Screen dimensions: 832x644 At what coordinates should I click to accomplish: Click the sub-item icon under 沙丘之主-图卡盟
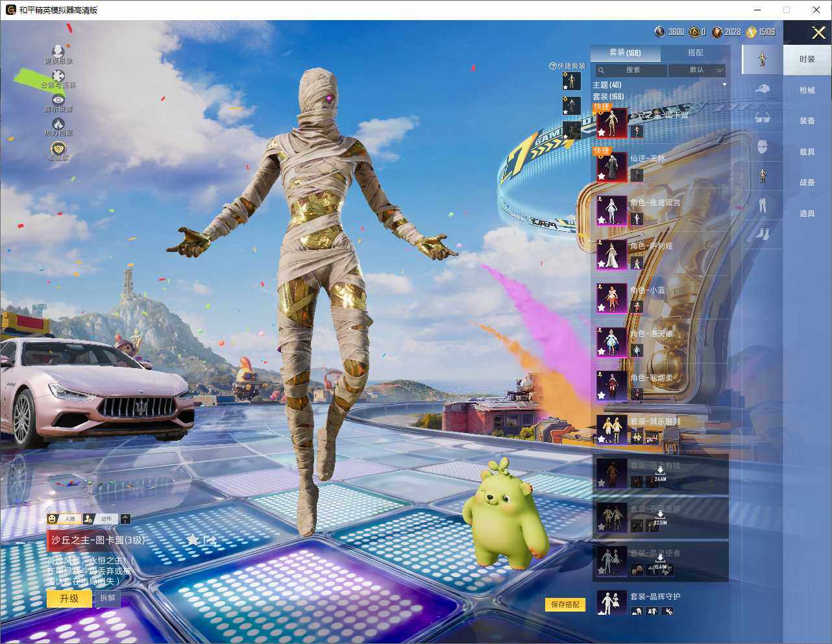click(x=637, y=131)
